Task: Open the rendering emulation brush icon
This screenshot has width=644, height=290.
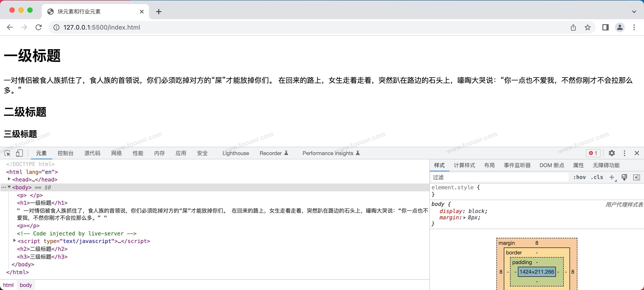Action: click(x=624, y=177)
